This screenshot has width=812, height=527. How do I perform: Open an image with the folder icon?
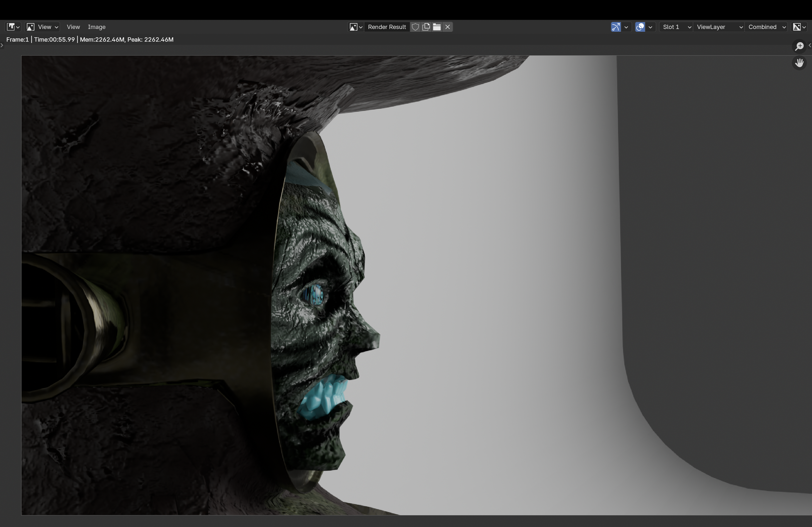(x=437, y=27)
